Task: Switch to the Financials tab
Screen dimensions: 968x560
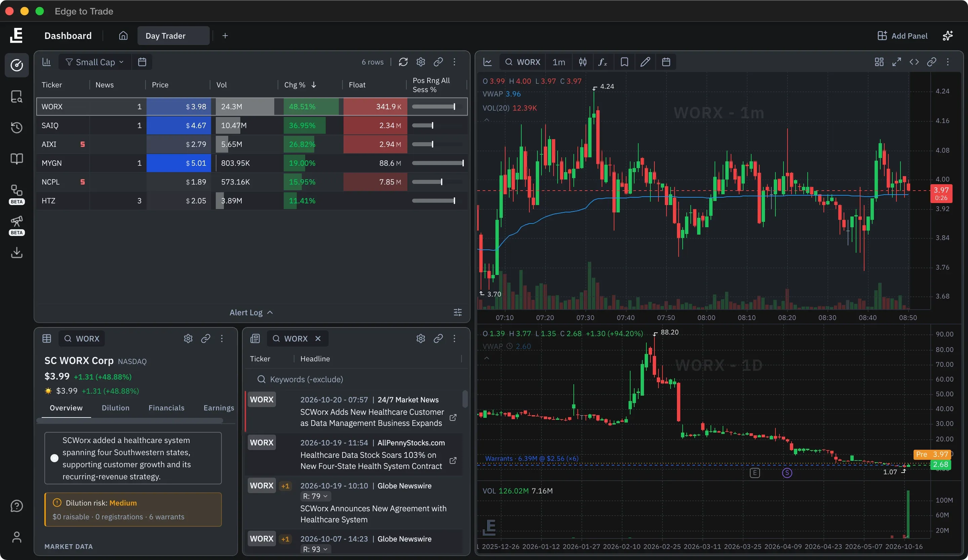Action: (x=166, y=408)
